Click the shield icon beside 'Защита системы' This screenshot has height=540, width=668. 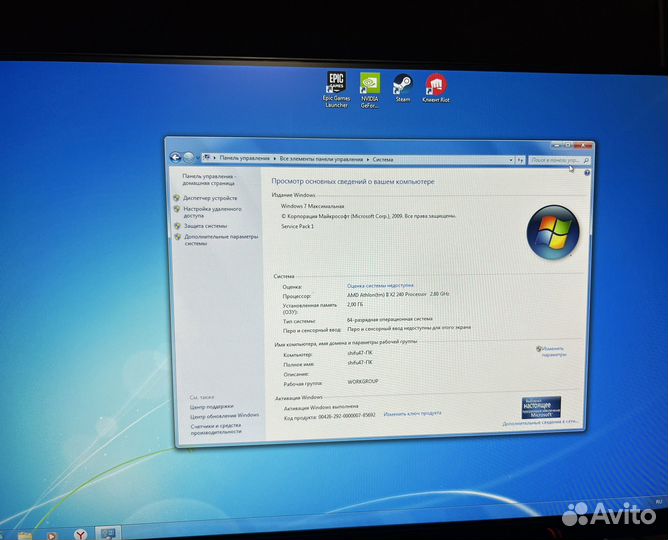pyautogui.click(x=177, y=226)
